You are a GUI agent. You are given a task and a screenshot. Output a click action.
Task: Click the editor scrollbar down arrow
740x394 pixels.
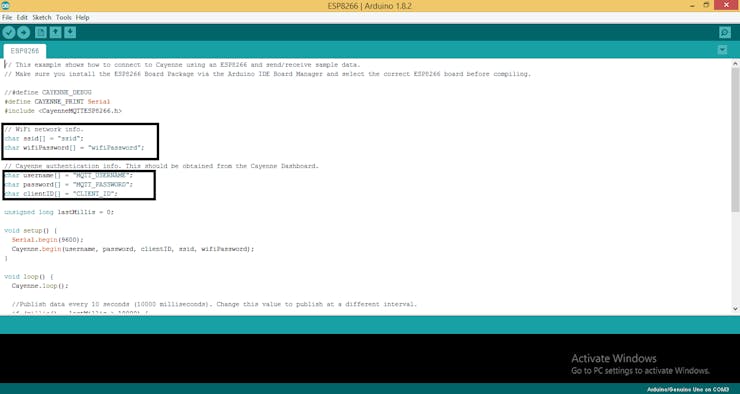[735, 309]
